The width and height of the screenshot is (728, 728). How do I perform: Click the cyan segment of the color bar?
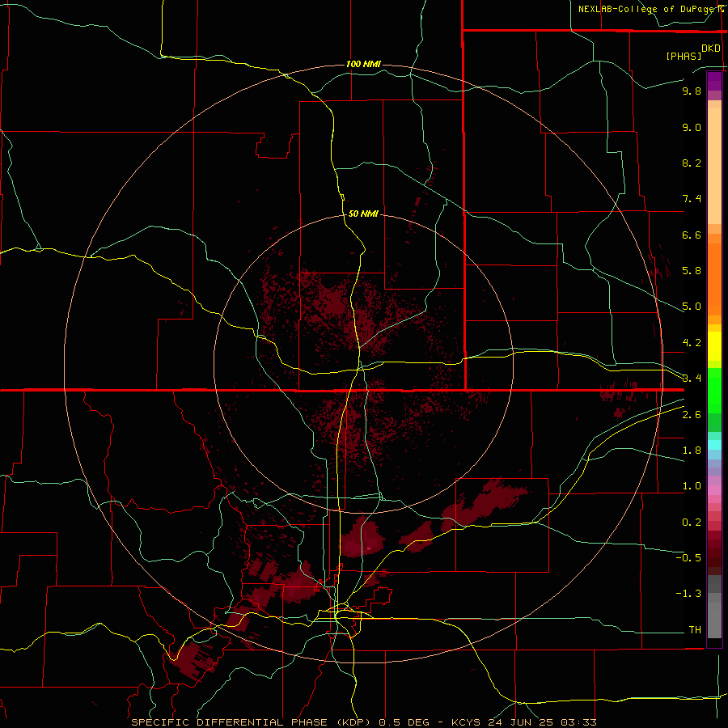(x=714, y=445)
